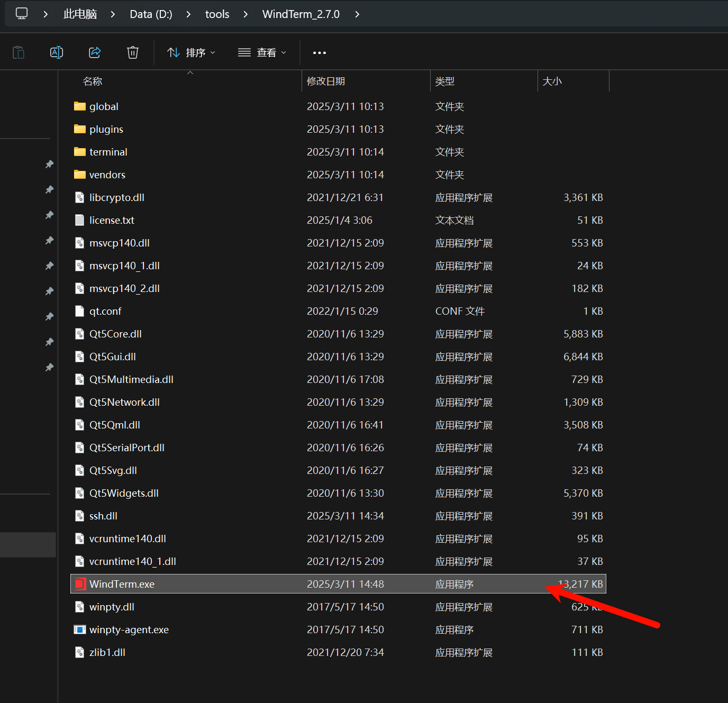Click the 应用程序 type of WindTerm.exe

tap(454, 584)
